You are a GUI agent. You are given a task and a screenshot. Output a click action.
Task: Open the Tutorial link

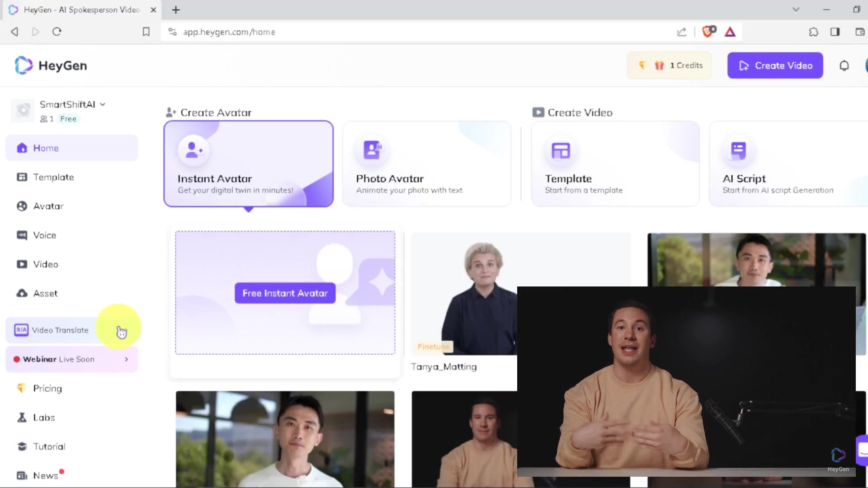[71, 446]
